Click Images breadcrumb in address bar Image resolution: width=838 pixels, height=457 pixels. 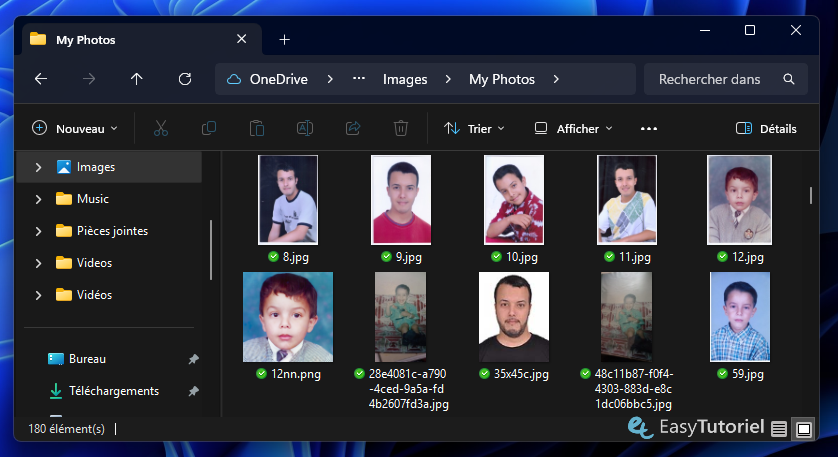pyautogui.click(x=405, y=79)
